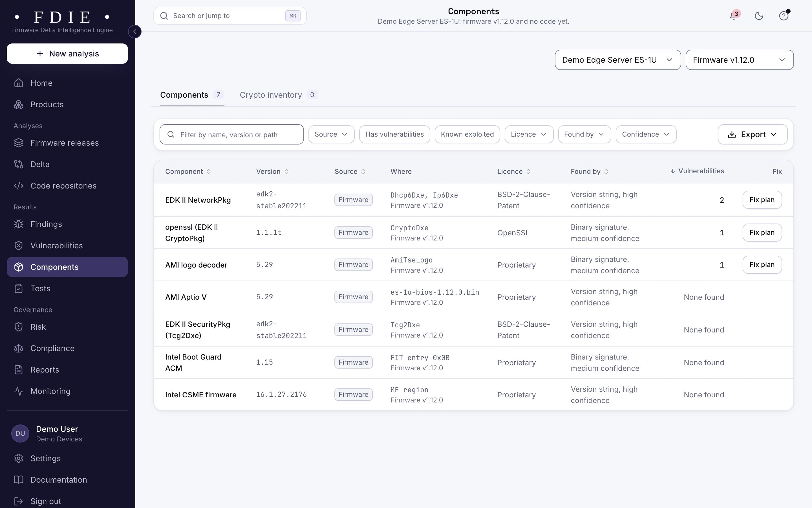Toggle dark mode moon icon
812x508 pixels.
[x=759, y=16]
